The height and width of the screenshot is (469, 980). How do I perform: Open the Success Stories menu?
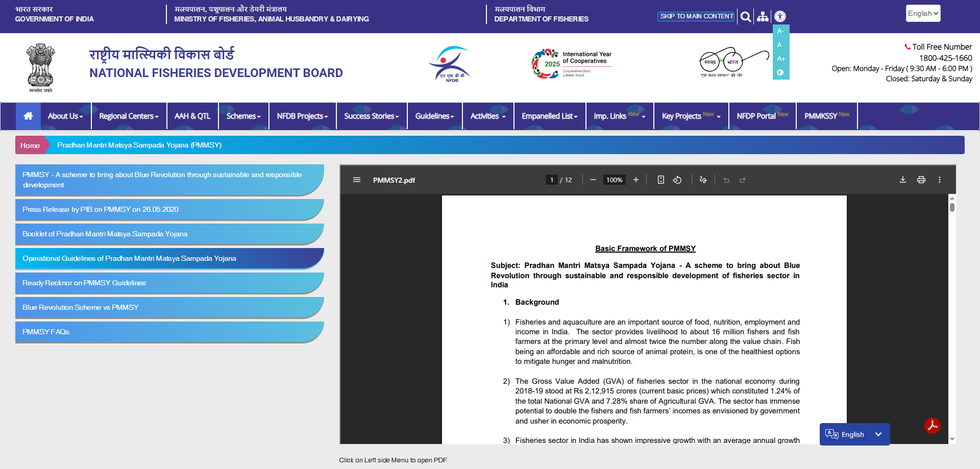(371, 116)
